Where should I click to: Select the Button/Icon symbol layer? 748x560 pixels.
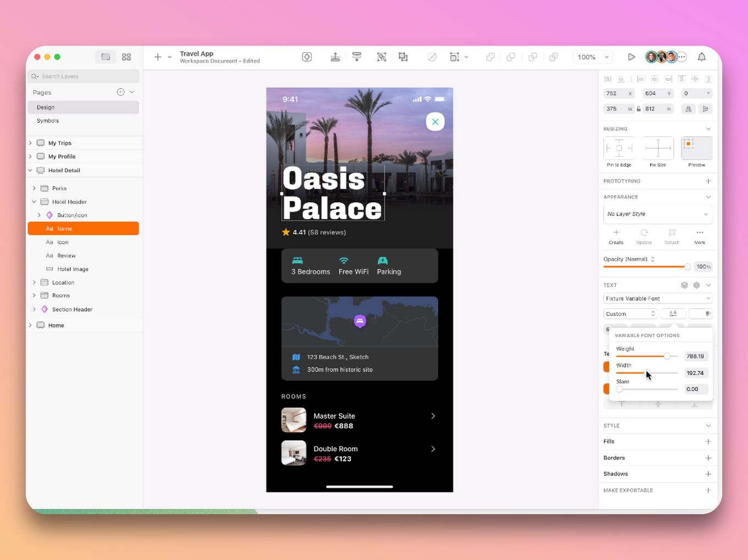point(83,215)
